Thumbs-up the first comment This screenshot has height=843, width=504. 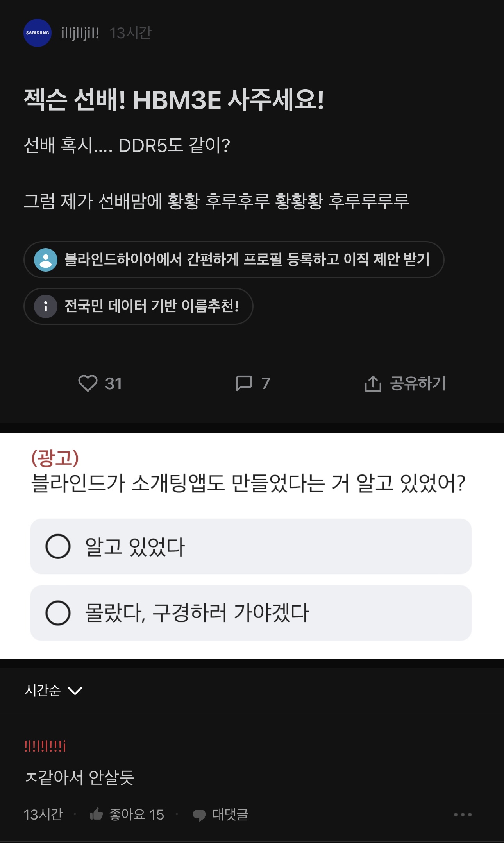(x=97, y=814)
